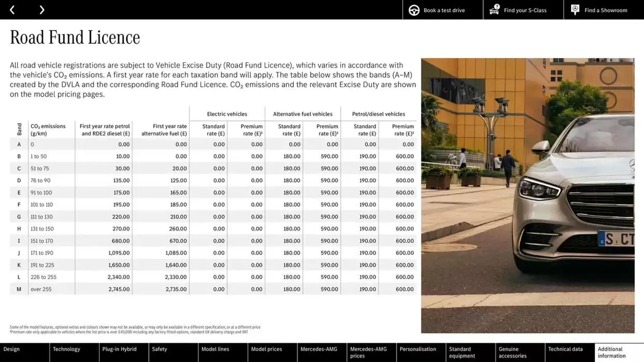Click the 'Find a Showroom' location pin icon
644x362 pixels.
[x=575, y=9]
